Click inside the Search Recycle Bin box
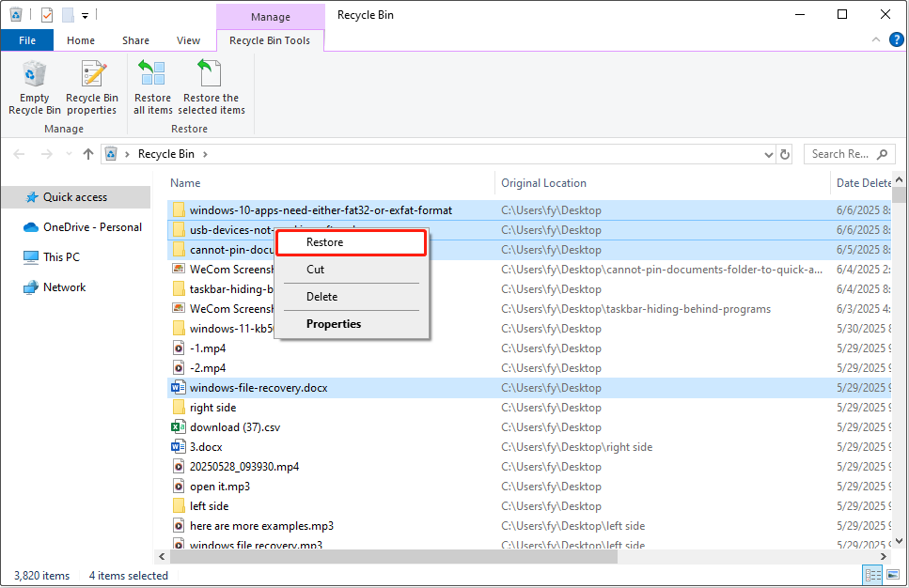This screenshot has height=588, width=909. [x=844, y=153]
